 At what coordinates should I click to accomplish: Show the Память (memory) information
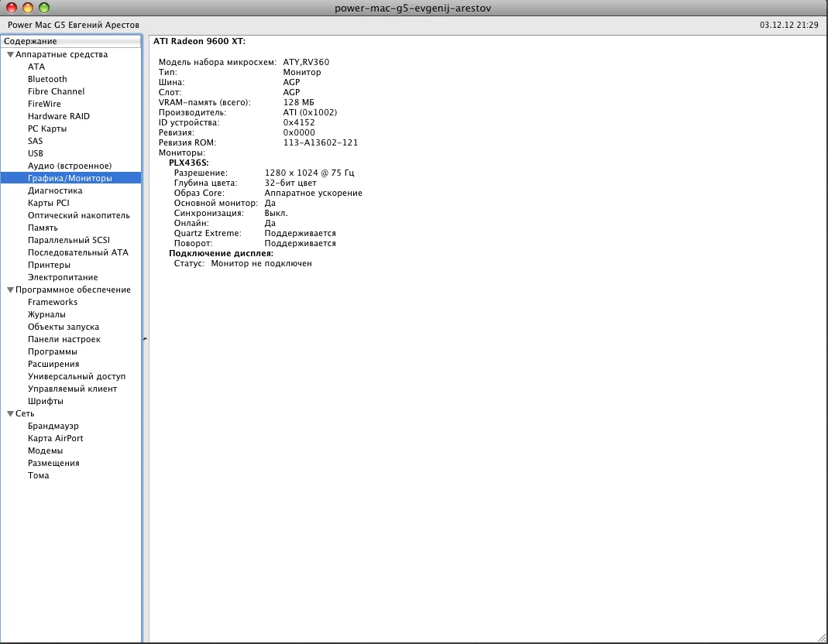pos(43,228)
